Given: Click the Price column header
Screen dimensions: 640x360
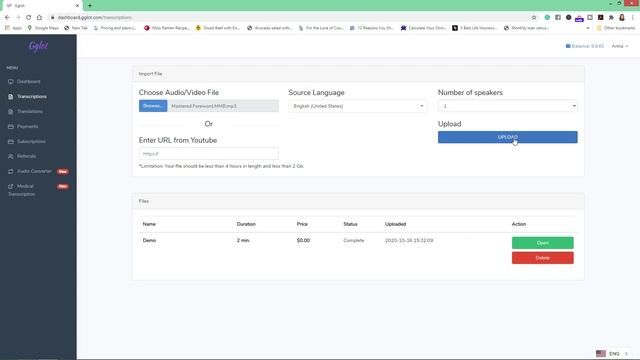Looking at the screenshot, I should pos(302,224).
